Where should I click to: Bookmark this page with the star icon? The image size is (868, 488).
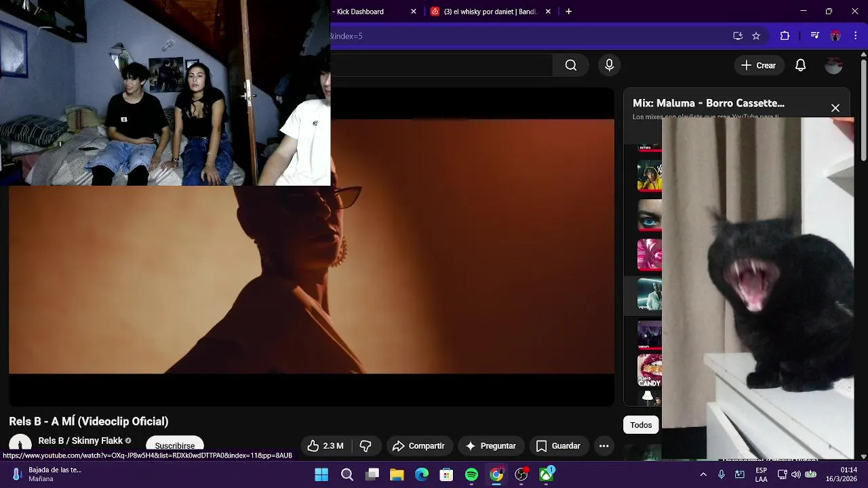coord(756,36)
